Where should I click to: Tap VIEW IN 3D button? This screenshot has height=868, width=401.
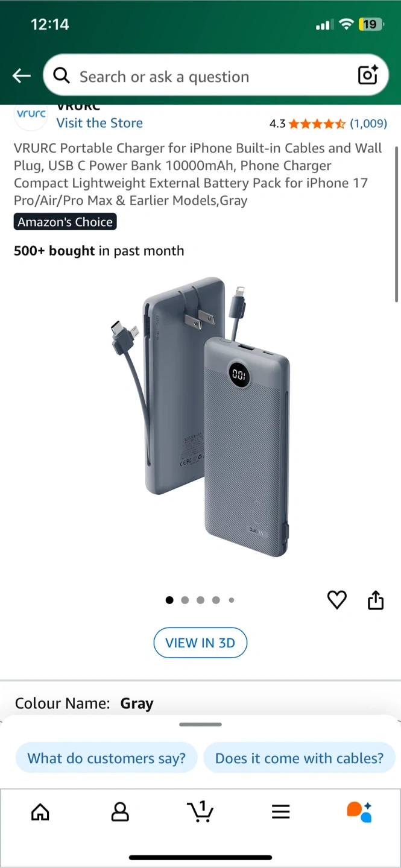200,643
